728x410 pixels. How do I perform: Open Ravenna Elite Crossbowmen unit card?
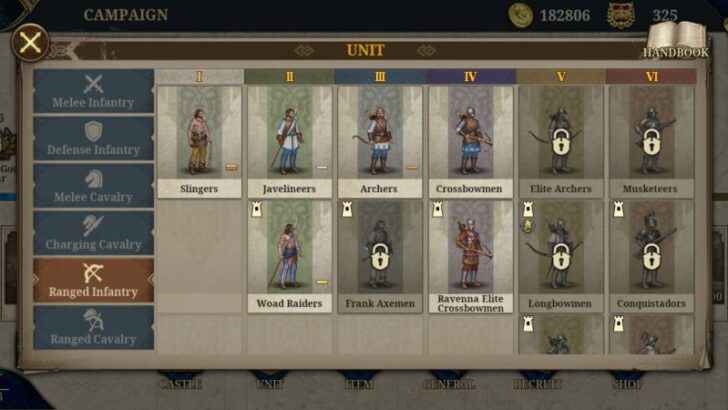[x=470, y=257]
